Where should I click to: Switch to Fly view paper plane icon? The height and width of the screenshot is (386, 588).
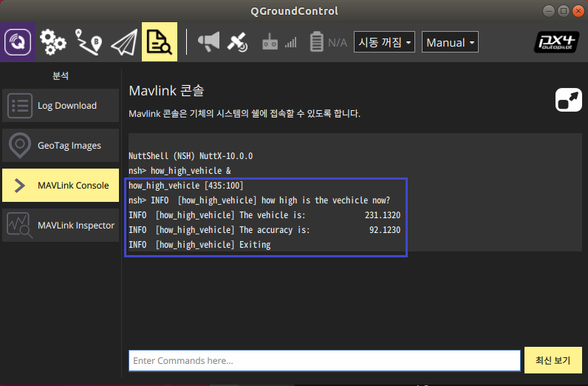[125, 42]
